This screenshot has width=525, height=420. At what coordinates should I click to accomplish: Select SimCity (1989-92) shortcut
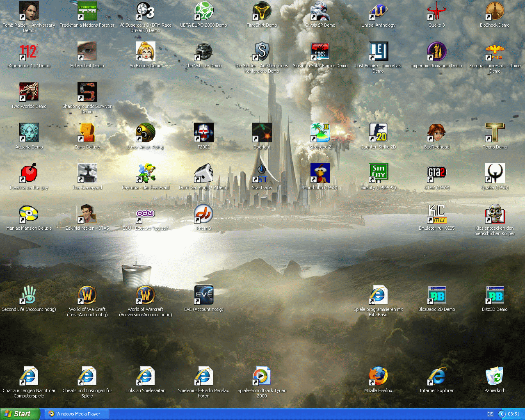pyautogui.click(x=378, y=173)
